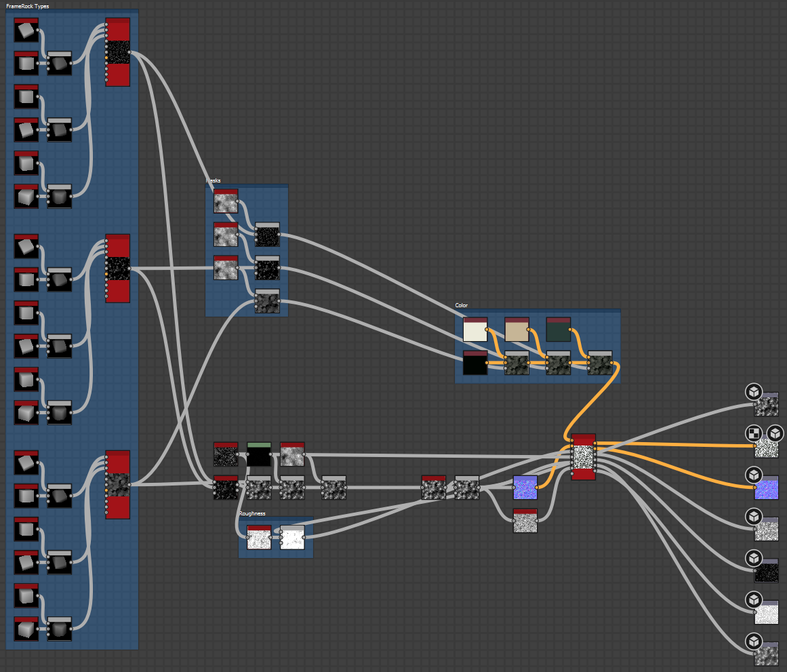Select the Roughness frame by its title

point(252,514)
